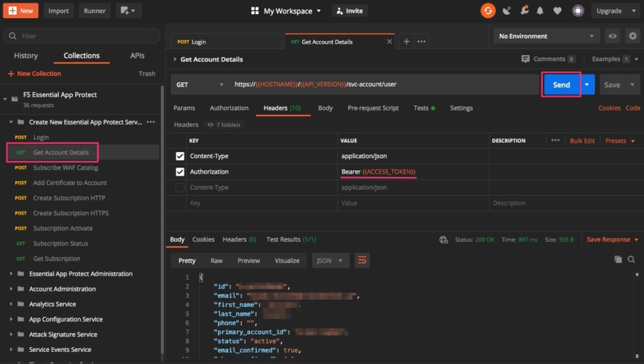Viewport: 644px width, 364px height.
Task: Add a new request tab with plus icon
Action: [x=407, y=42]
